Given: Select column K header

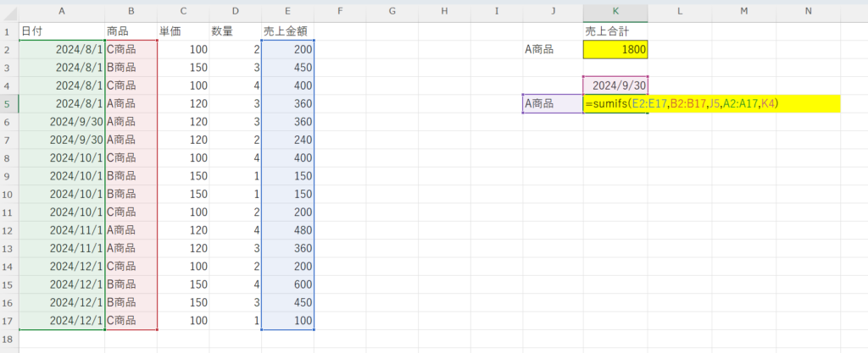Looking at the screenshot, I should (x=615, y=14).
